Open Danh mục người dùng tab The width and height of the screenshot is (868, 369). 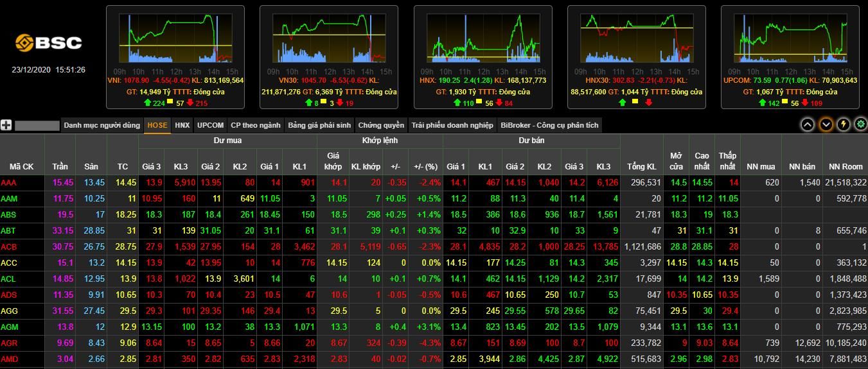click(102, 125)
